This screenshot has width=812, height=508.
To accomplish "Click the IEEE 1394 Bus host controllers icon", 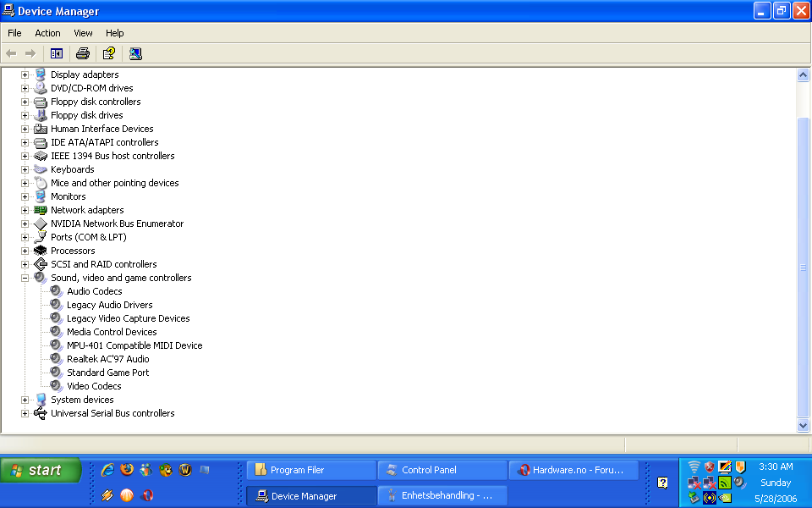I will (x=41, y=156).
